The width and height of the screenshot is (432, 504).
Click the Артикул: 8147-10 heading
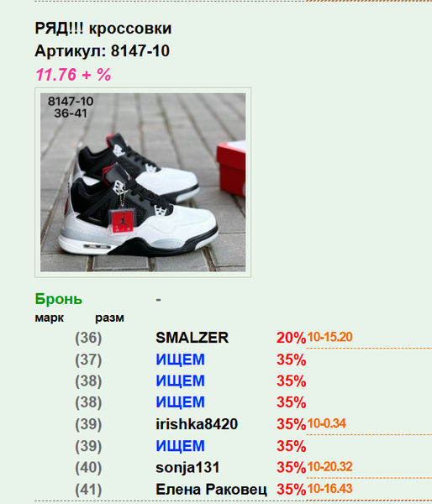102,50
